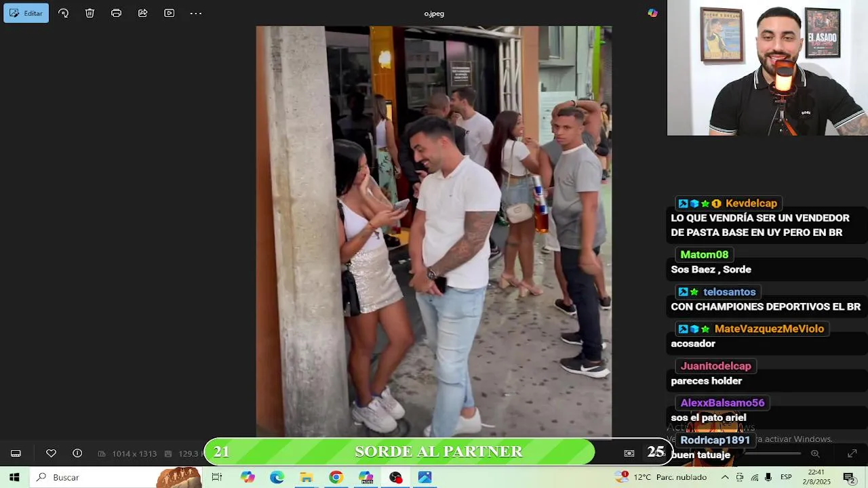Start slideshow with the presentation icon
The image size is (868, 488).
(170, 13)
